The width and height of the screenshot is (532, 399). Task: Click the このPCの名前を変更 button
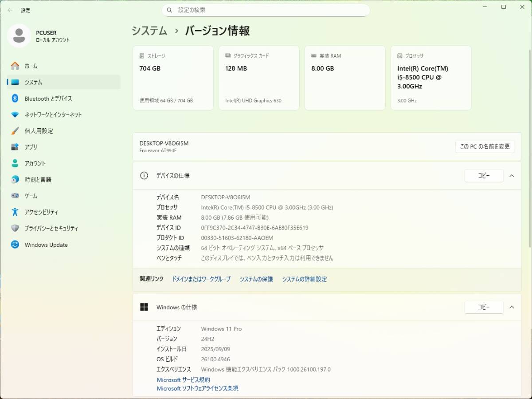pos(485,146)
